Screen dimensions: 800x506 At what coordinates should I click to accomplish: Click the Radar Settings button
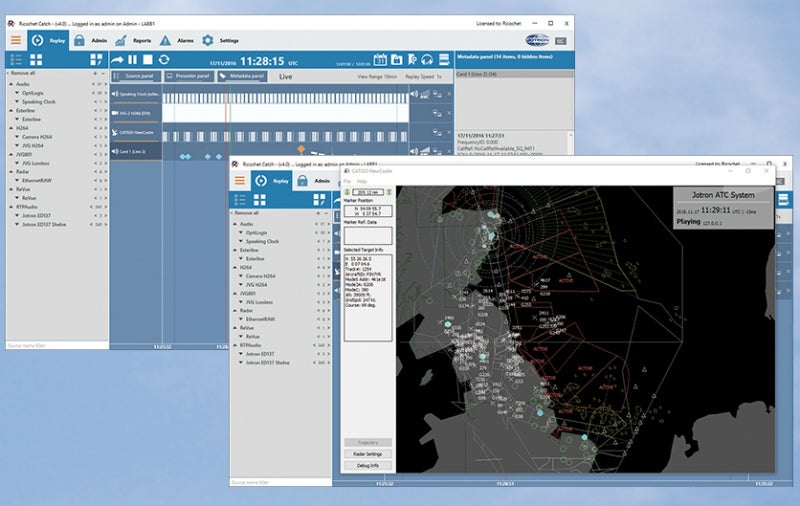[367, 454]
